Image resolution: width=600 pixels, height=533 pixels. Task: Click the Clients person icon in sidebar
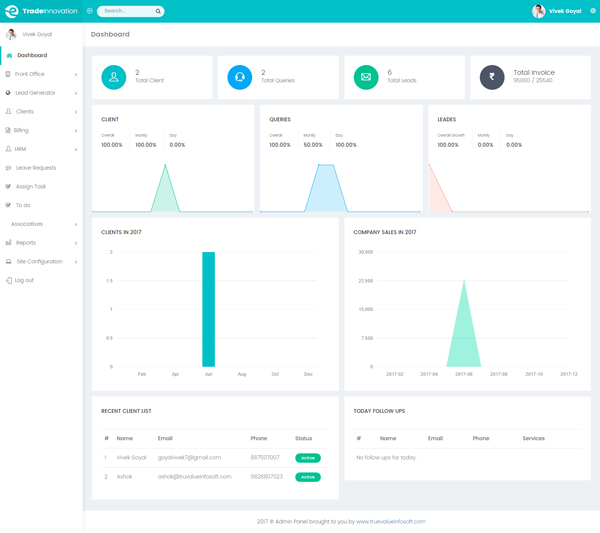(x=8, y=111)
